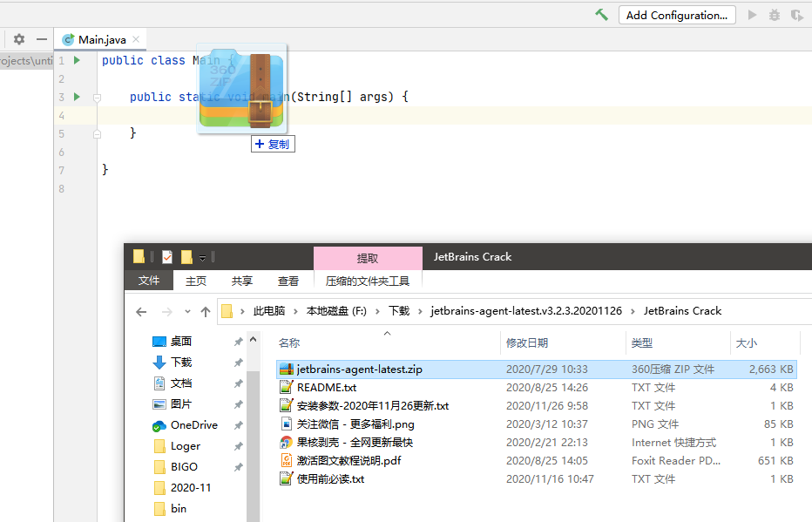Switch to the 查看 ribbon tab
Screen dimensions: 812x522
click(x=288, y=281)
